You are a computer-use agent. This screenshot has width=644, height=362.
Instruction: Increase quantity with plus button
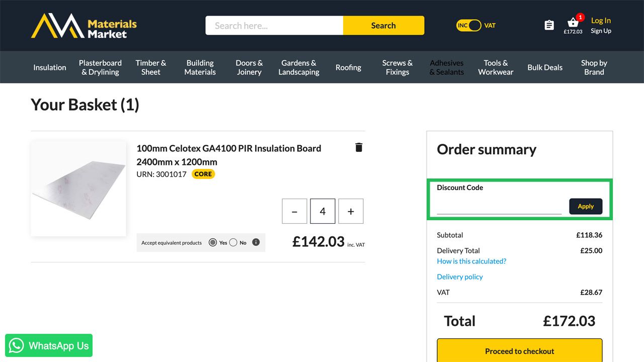pyautogui.click(x=351, y=211)
